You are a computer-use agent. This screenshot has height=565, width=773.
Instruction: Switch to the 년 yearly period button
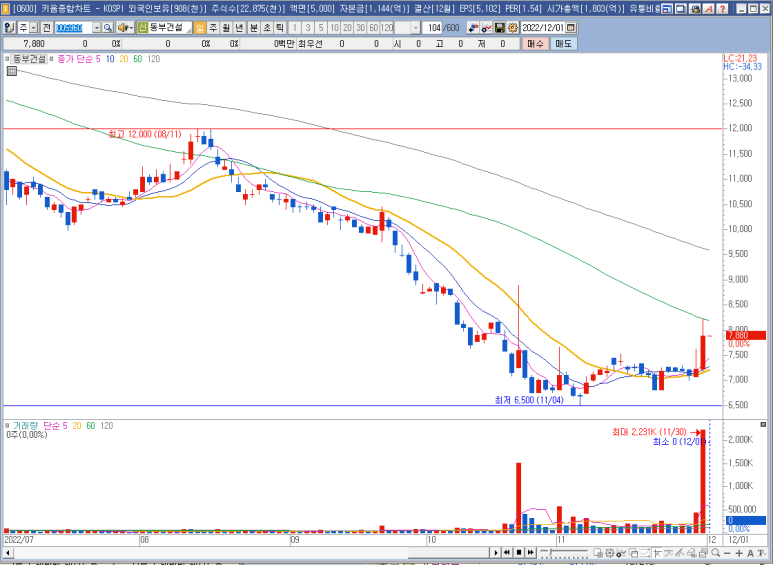[240, 28]
